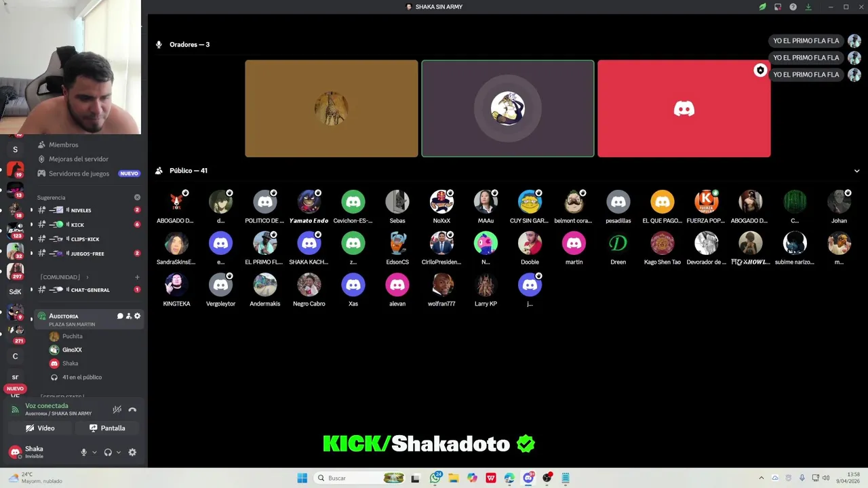Collapse the Público section with chevron
Viewport: 868px width, 488px height.
point(856,171)
